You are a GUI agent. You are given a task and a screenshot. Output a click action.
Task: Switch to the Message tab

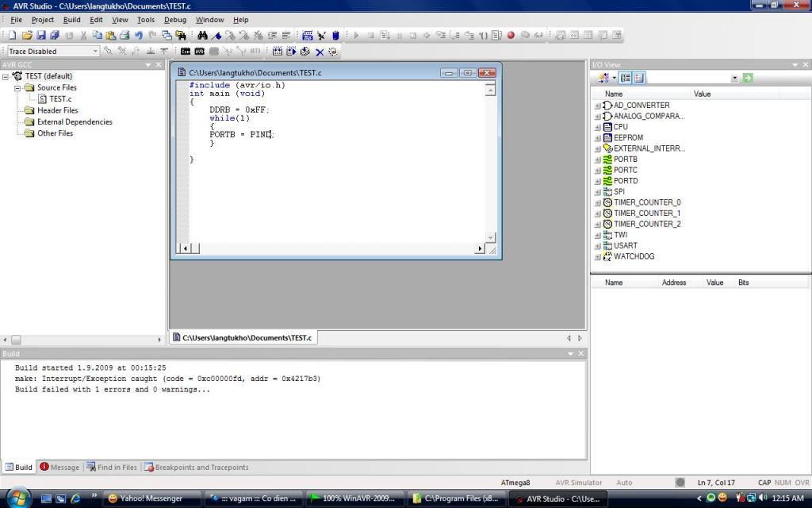pos(59,468)
